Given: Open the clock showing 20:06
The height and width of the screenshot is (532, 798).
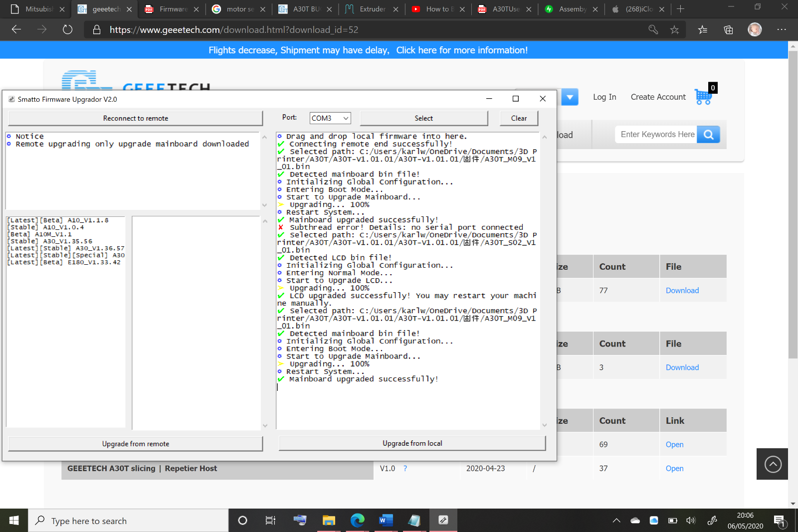Looking at the screenshot, I should [745, 521].
